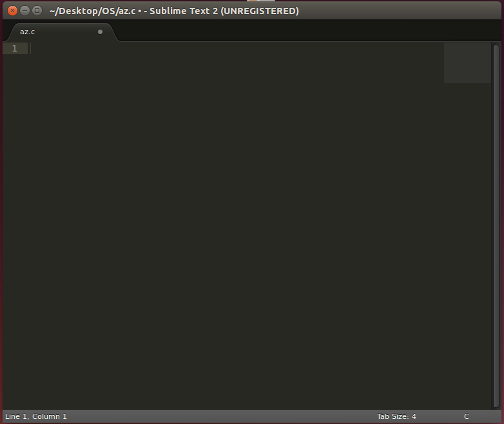Click the empty middle of the status bar
Viewport: 504px width, 424px height.
coord(219,416)
